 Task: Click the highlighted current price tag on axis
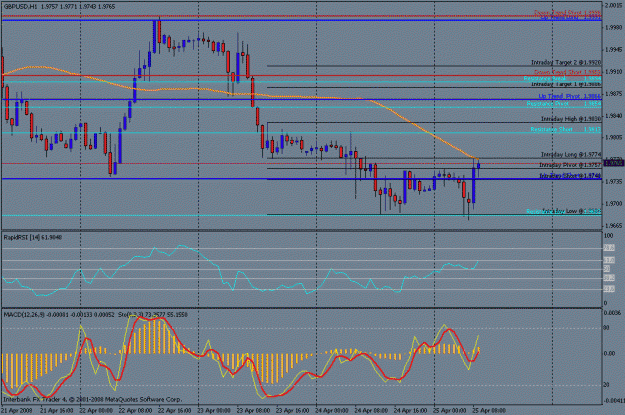(x=613, y=163)
